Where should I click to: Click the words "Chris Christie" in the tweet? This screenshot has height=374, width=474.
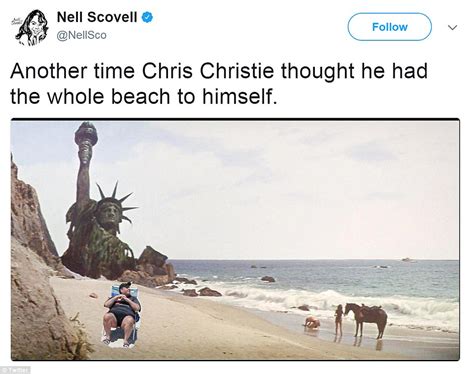[208, 71]
